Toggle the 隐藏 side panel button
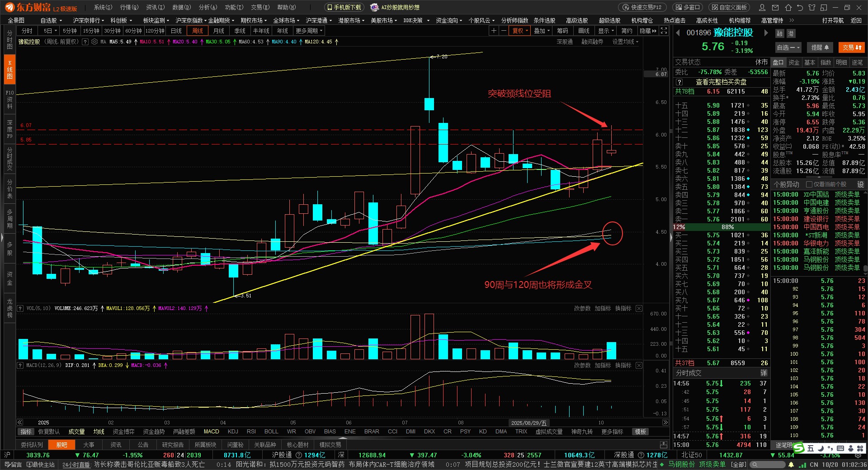 [x=648, y=31]
